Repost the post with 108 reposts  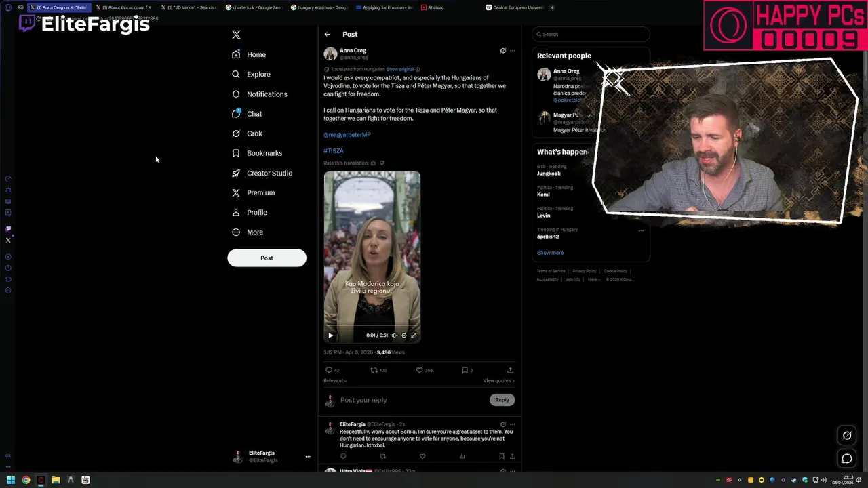[378, 370]
